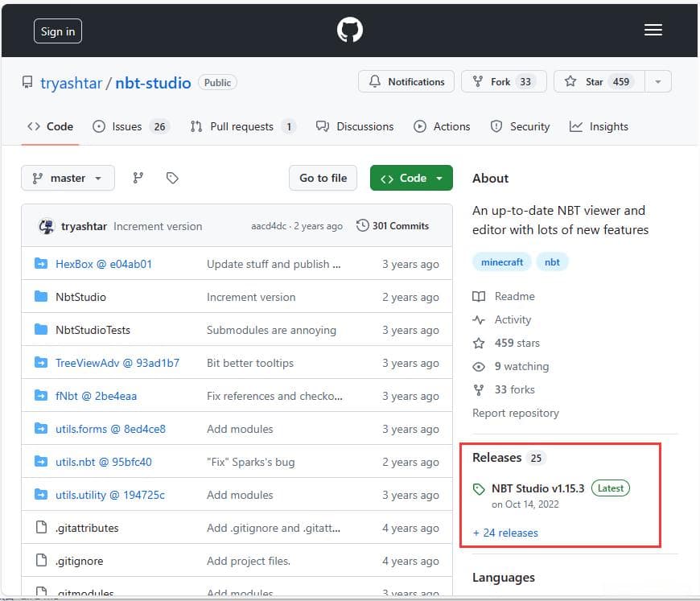Click the Sign in button
Image resolution: width=700 pixels, height=601 pixels.
[x=58, y=31]
